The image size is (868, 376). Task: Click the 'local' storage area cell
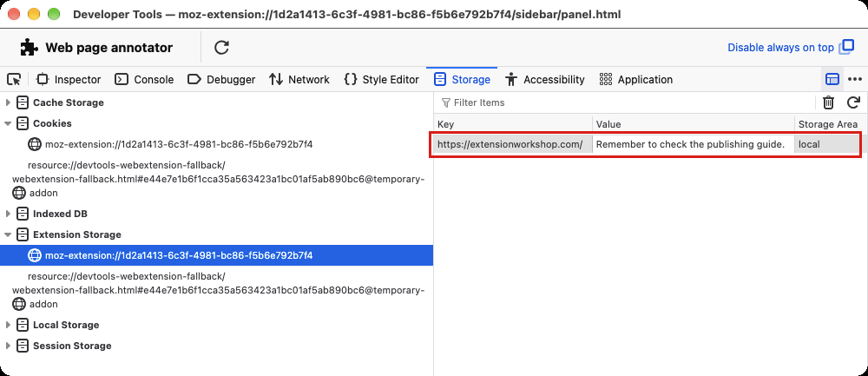(x=827, y=144)
